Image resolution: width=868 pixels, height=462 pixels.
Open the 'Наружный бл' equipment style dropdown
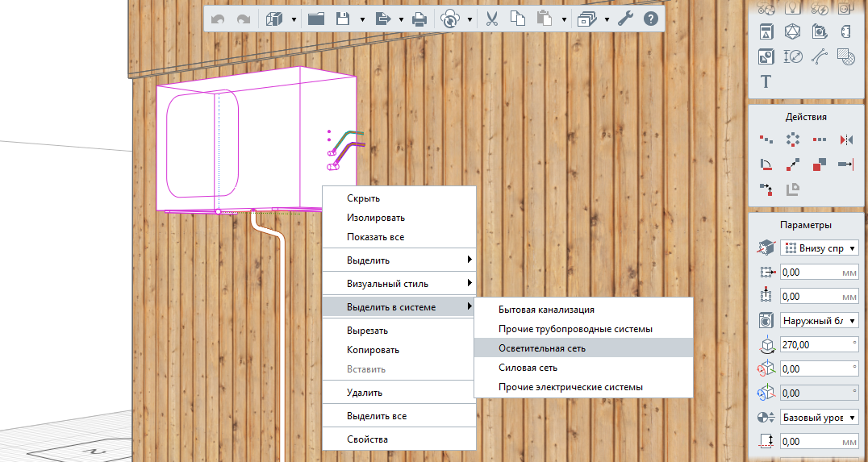[820, 320]
